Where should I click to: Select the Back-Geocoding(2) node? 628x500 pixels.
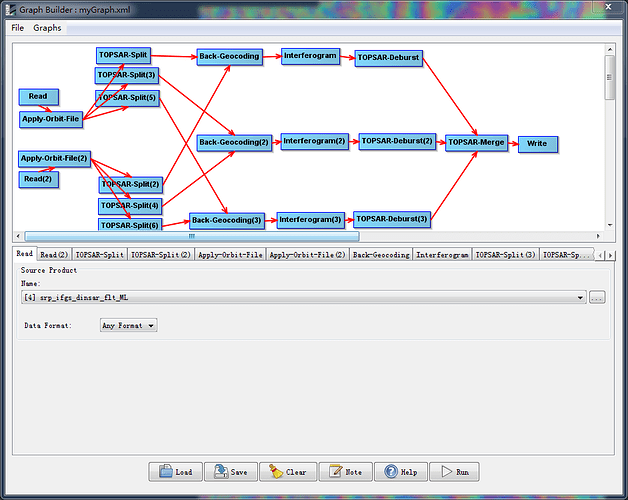coord(234,143)
